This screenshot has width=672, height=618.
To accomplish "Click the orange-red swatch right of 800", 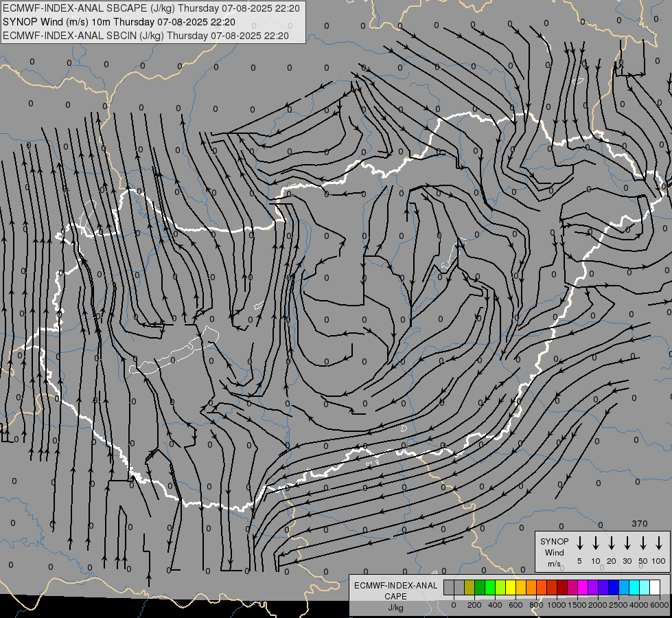I will (x=542, y=587).
